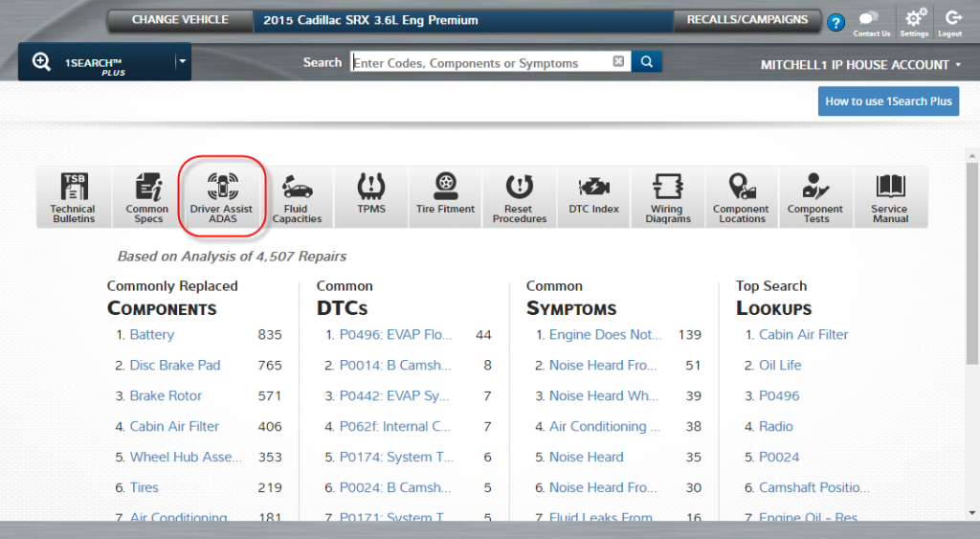Click into the Search input field
980x539 pixels.
tap(479, 63)
